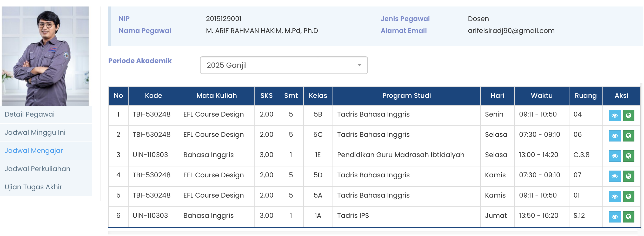This screenshot has width=644, height=236.
Task: Open the Detail Pegawai menu
Action: [30, 114]
